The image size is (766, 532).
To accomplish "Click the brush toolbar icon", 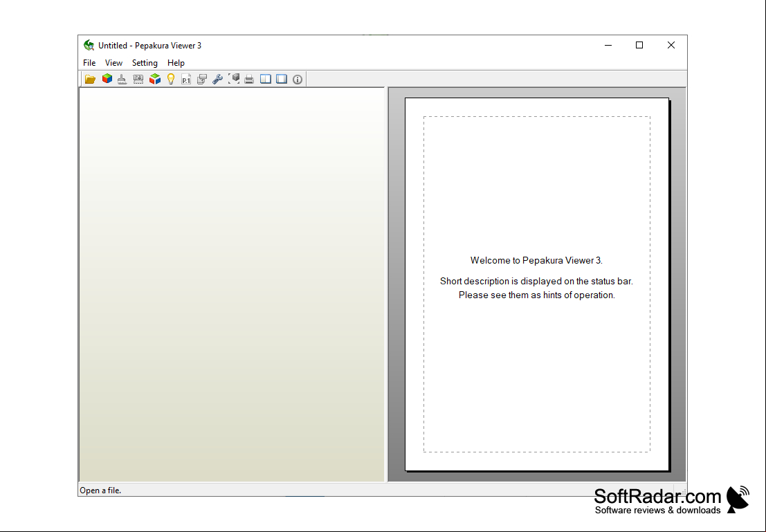I will (x=122, y=79).
